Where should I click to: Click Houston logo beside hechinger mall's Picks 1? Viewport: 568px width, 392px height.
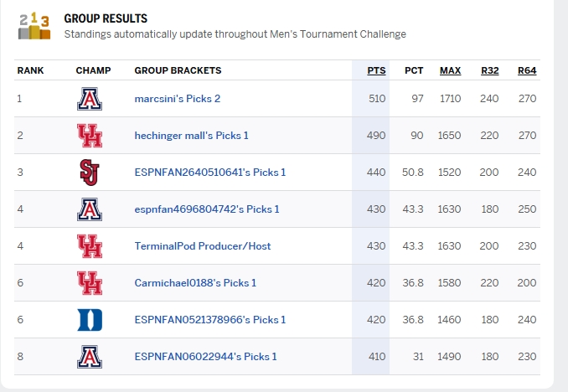tap(89, 136)
